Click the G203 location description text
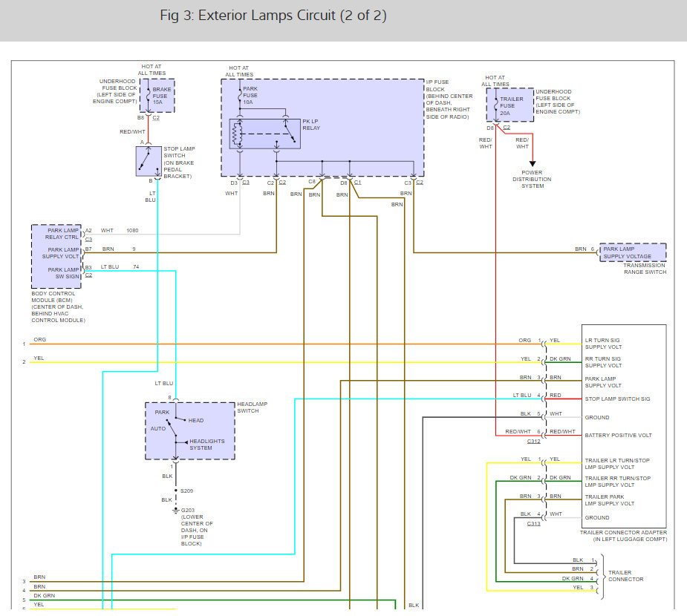 click(197, 530)
